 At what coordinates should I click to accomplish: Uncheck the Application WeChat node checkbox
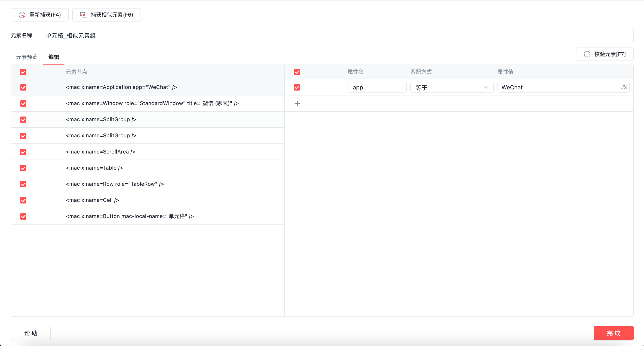(23, 87)
